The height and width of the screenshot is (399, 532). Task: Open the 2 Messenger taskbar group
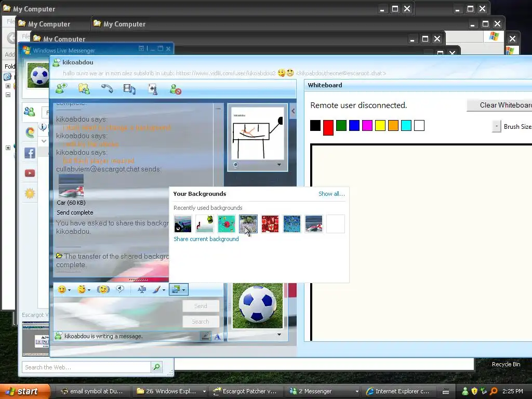(x=323, y=391)
